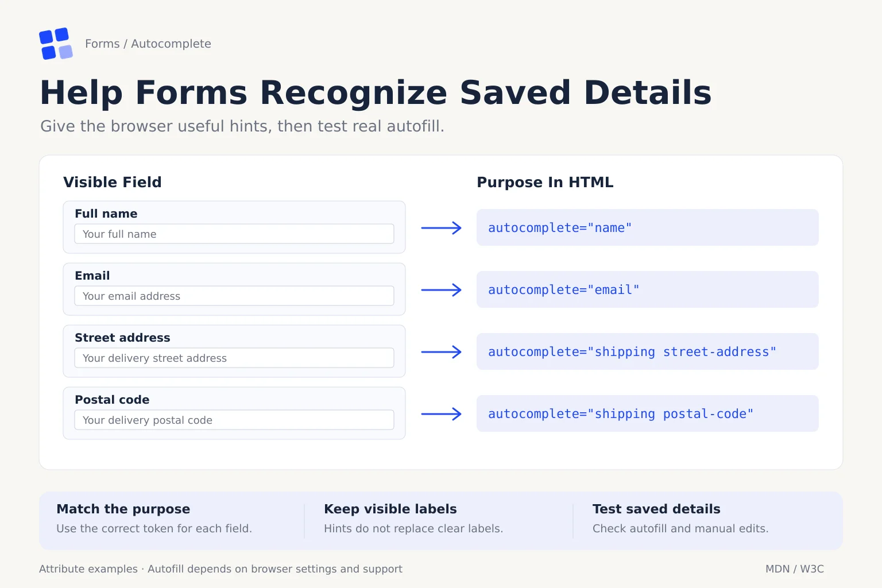Click the Postal code label
The height and width of the screenshot is (588, 882).
click(x=112, y=400)
